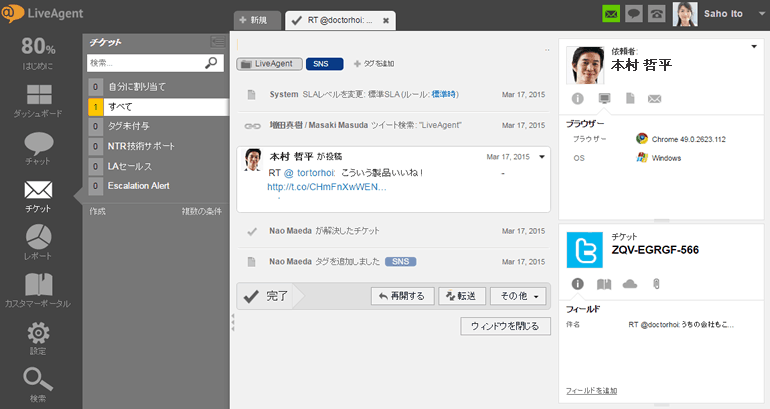The height and width of the screenshot is (409, 770).
Task: Show ticket info tab icon
Action: point(578,284)
